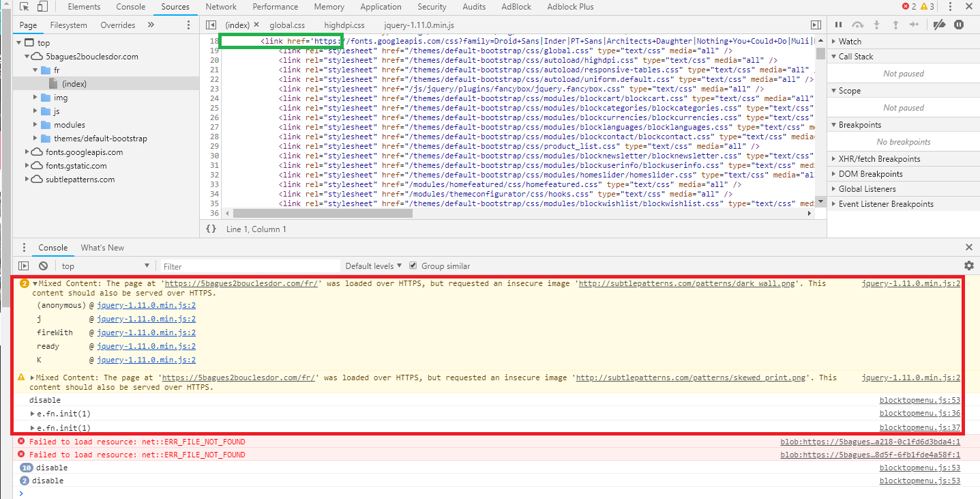This screenshot has width=980, height=499.
Task: Collapse the top frame tree node
Action: pyautogui.click(x=18, y=43)
